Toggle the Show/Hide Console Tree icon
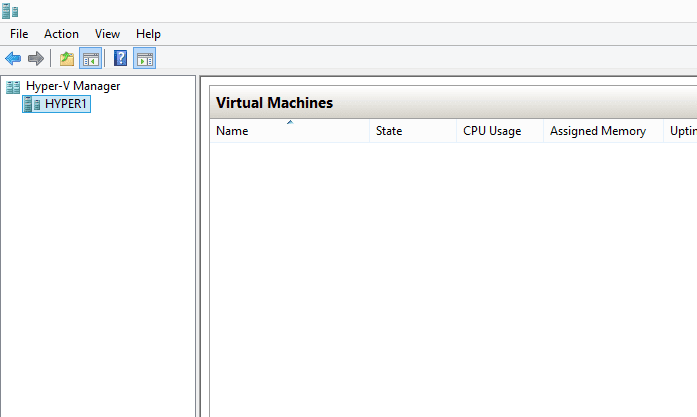 tap(90, 58)
